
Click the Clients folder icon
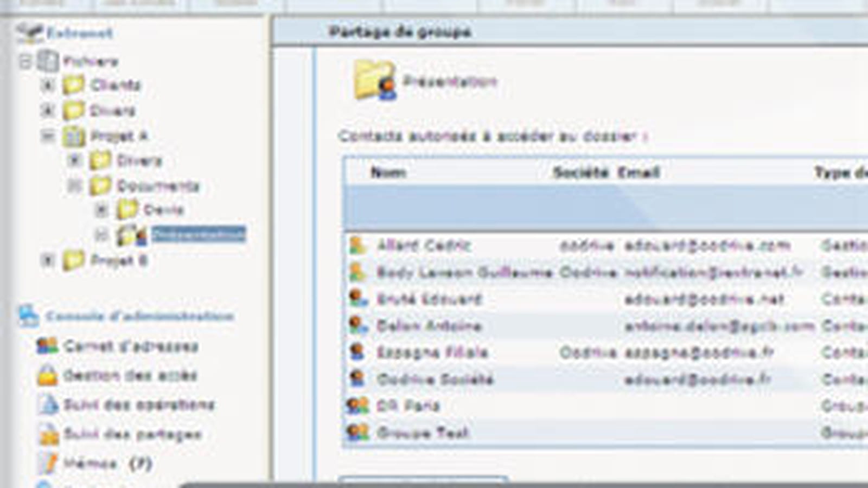(x=73, y=85)
